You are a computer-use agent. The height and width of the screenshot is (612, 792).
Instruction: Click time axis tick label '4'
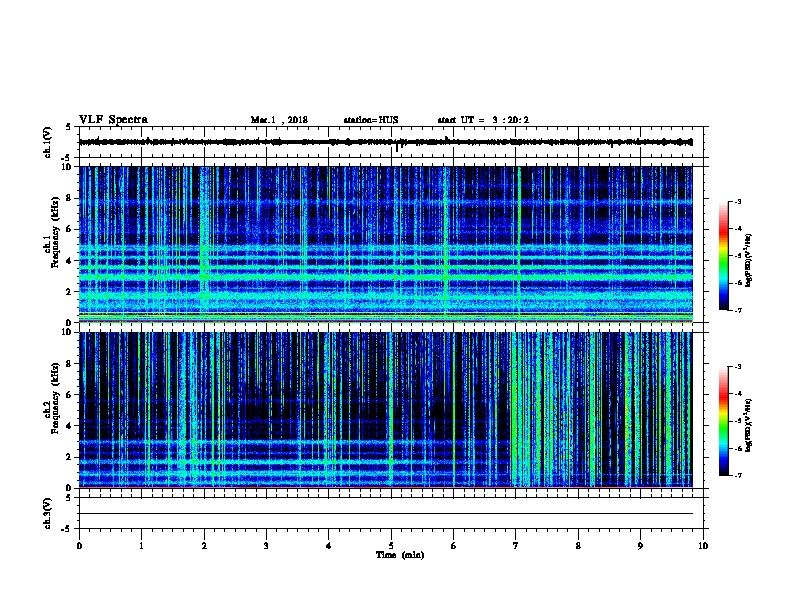(329, 546)
